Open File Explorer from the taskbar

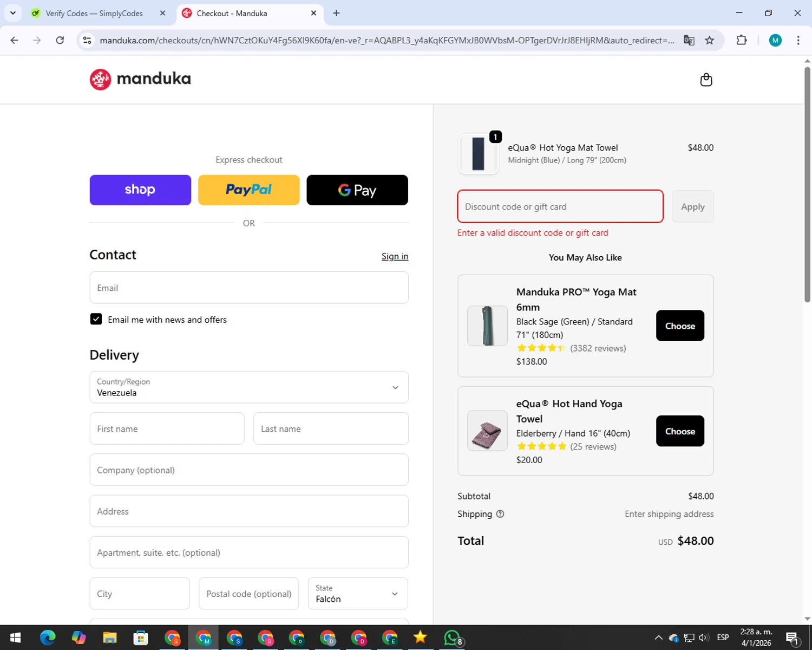(x=110, y=638)
